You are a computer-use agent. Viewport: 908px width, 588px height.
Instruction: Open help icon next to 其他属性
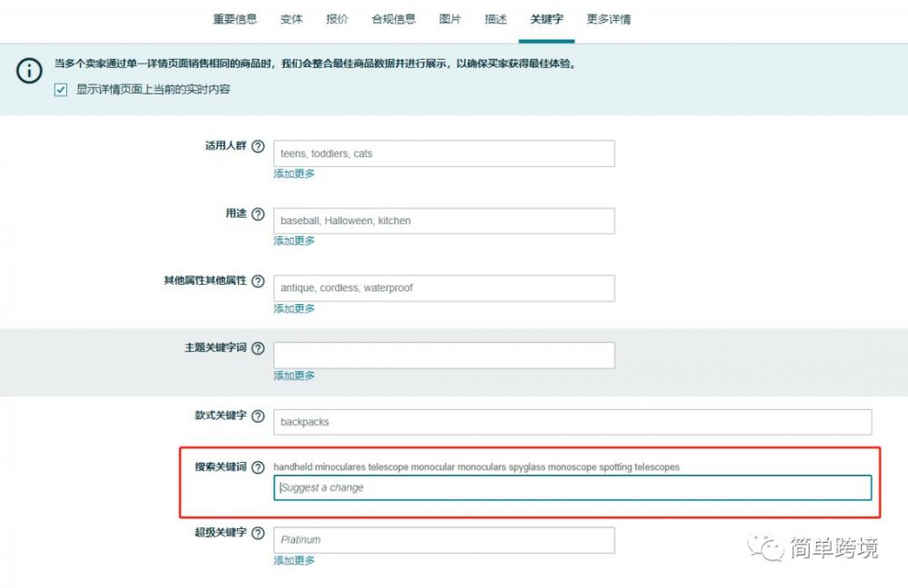(258, 281)
